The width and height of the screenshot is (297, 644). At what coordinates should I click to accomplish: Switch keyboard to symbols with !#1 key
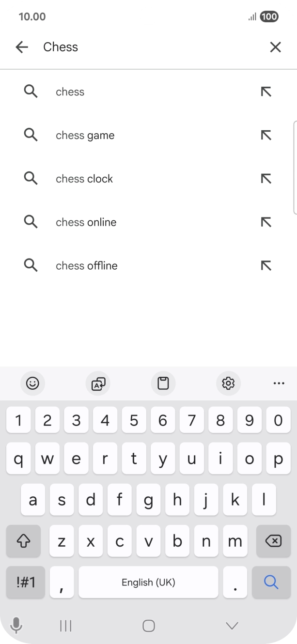pos(25,583)
